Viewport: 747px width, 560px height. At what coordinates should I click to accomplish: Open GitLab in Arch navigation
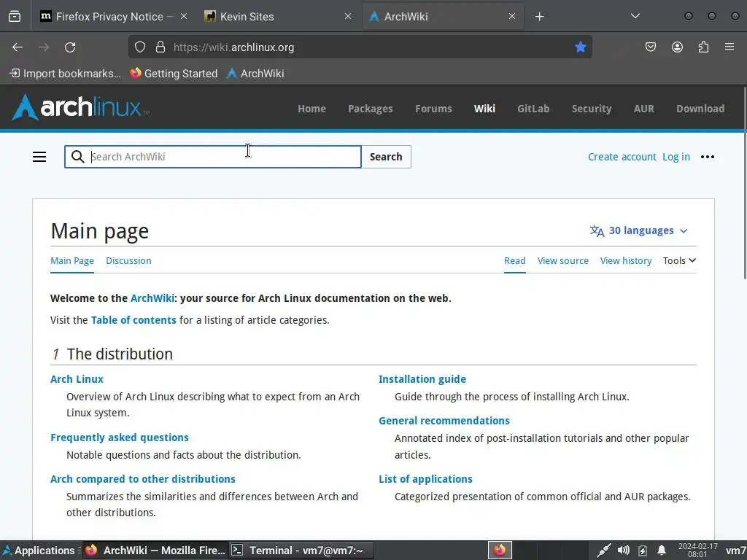click(x=533, y=109)
